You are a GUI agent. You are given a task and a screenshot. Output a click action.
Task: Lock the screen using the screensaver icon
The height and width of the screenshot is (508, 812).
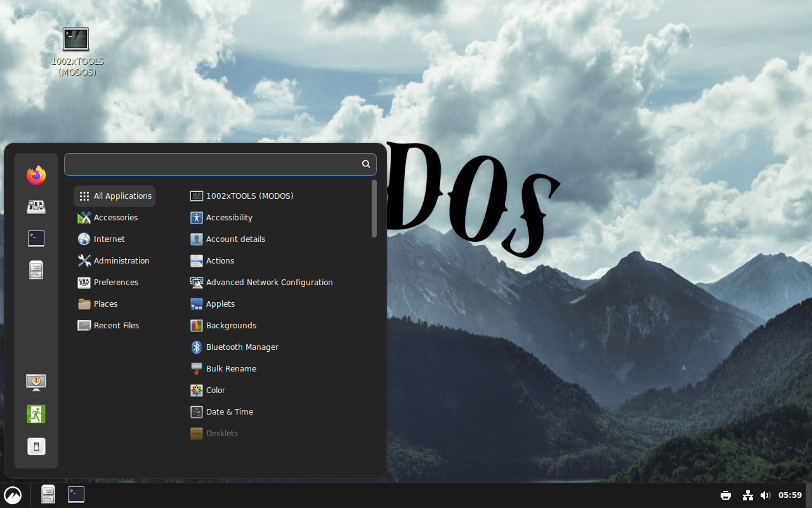[36, 382]
